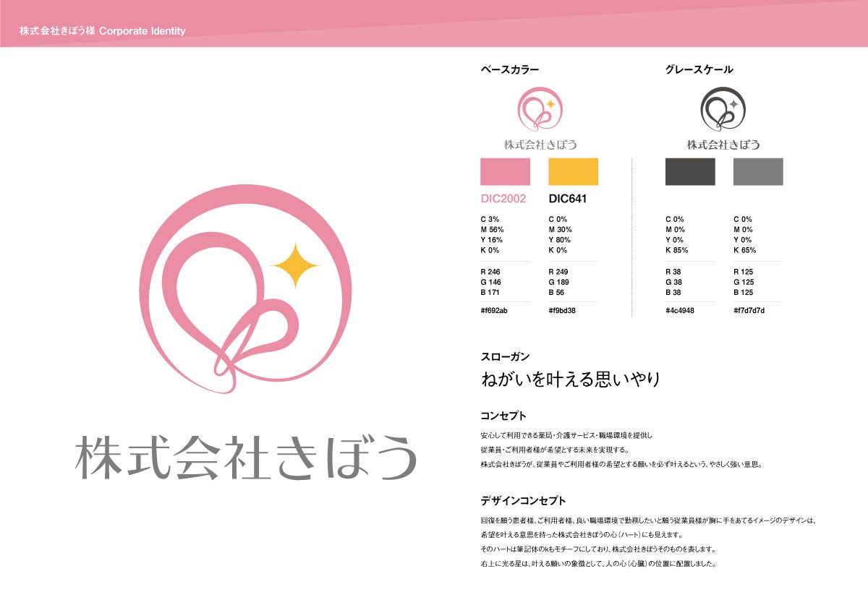Viewport: 868px width, 613px height.
Task: Click the line starting 安心して利用できる薬局
Action: click(566, 436)
